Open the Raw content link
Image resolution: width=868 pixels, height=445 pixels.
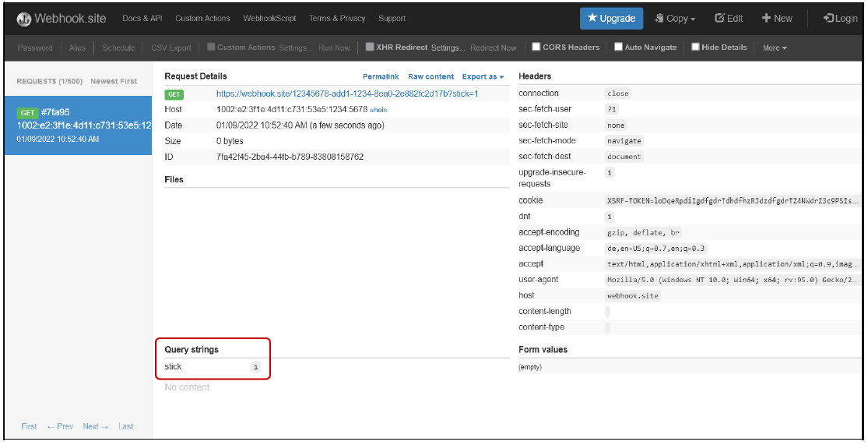[x=430, y=76]
